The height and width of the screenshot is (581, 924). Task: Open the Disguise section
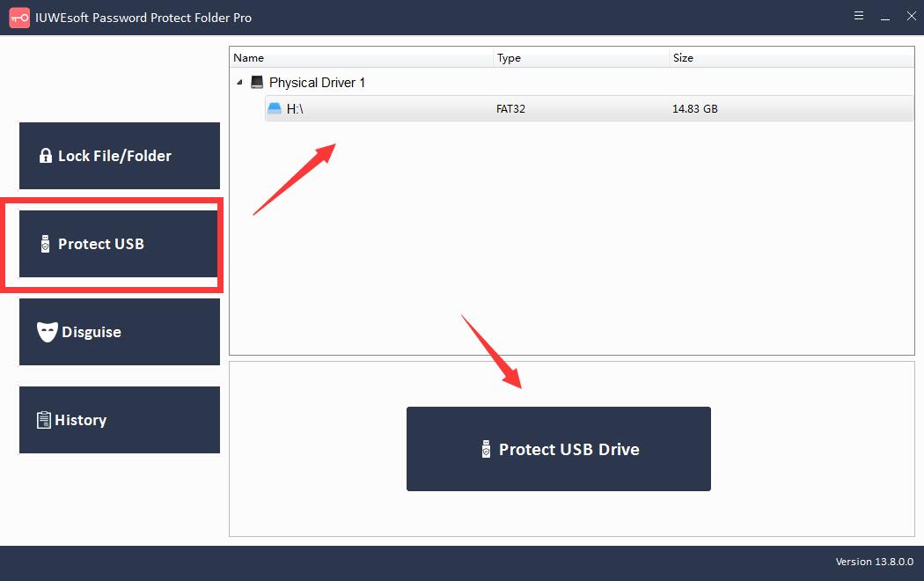[x=120, y=332]
